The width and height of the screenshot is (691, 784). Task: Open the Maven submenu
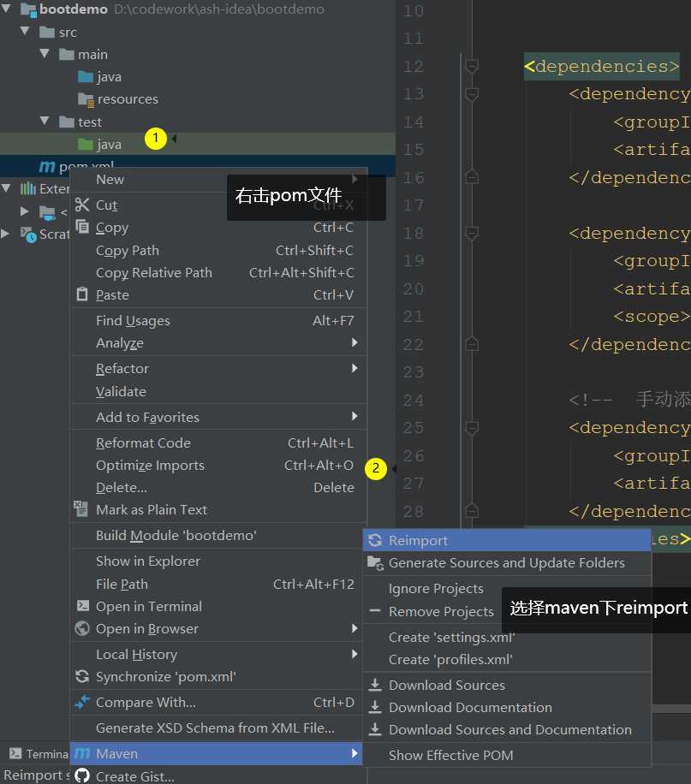[216, 753]
